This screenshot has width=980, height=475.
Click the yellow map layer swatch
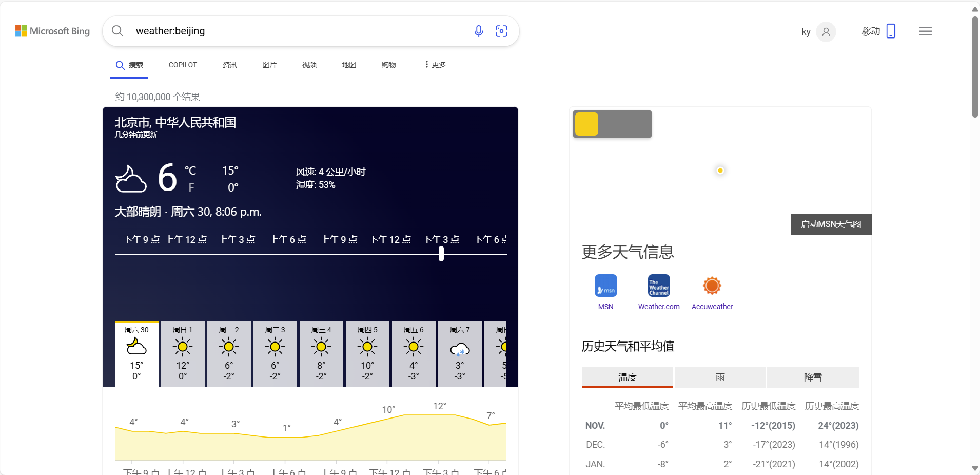(586, 124)
